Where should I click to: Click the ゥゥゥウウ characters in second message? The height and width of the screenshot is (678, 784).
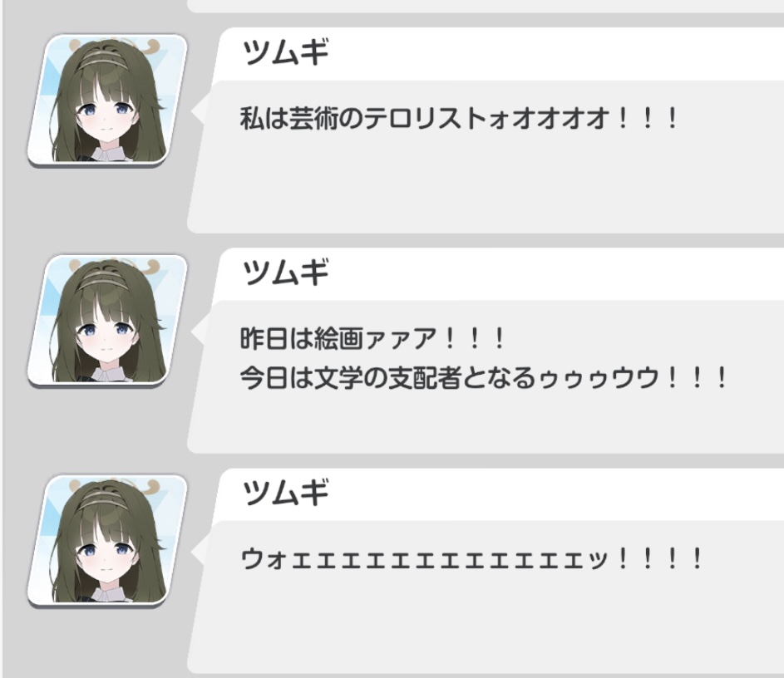coord(599,378)
